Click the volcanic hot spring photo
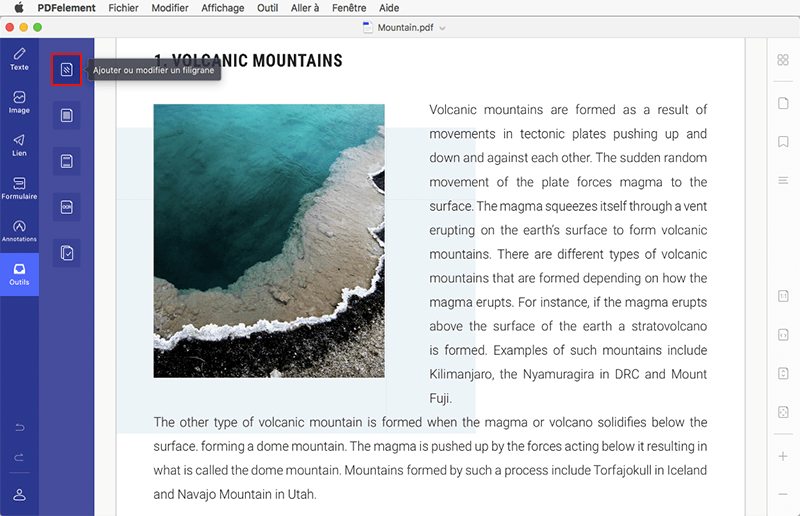Viewport: 800px width, 516px height. coord(269,241)
